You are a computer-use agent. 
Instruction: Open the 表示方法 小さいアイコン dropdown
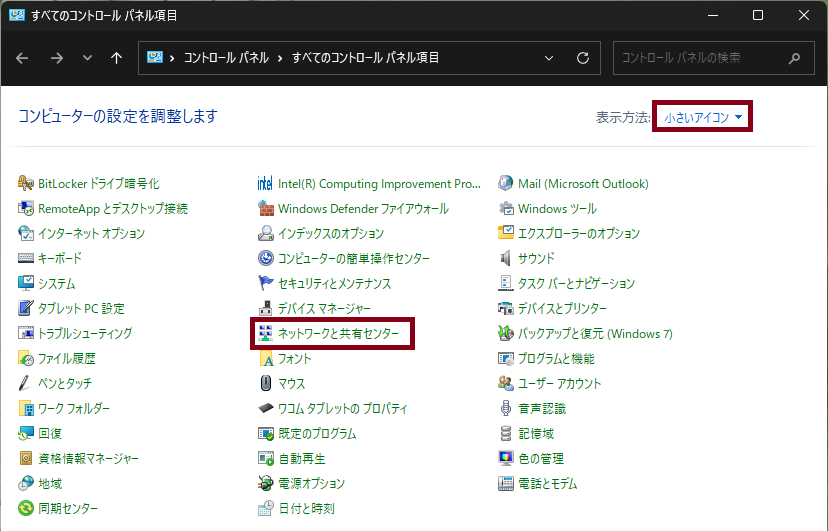pyautogui.click(x=704, y=118)
